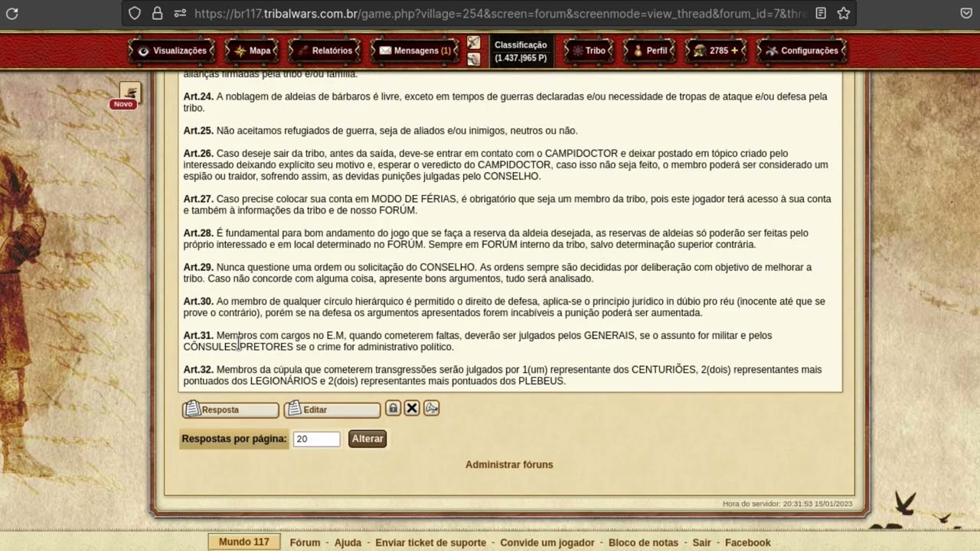Click the Editar button

[x=332, y=409]
